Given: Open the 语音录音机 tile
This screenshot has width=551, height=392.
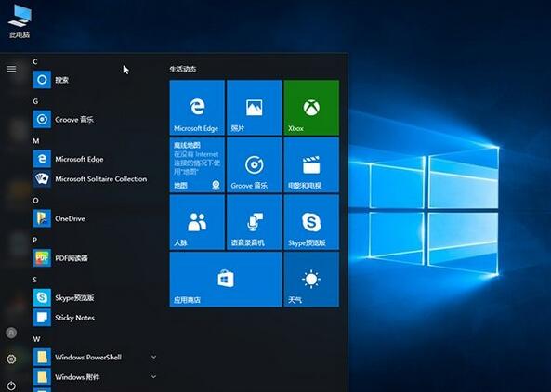Looking at the screenshot, I should click(255, 222).
